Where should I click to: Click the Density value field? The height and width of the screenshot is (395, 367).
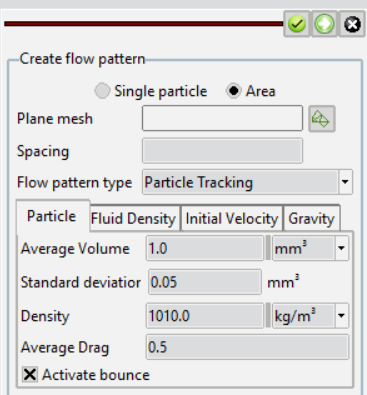[205, 315]
